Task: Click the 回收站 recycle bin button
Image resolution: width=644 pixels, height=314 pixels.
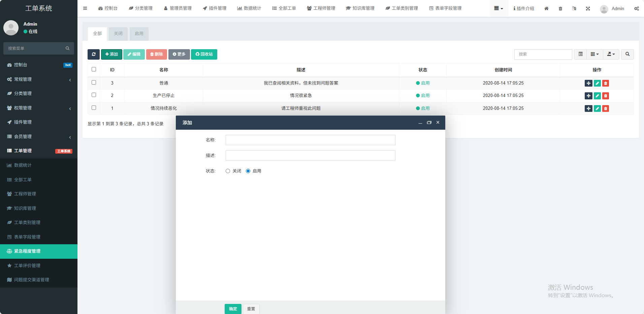Action: click(x=204, y=54)
